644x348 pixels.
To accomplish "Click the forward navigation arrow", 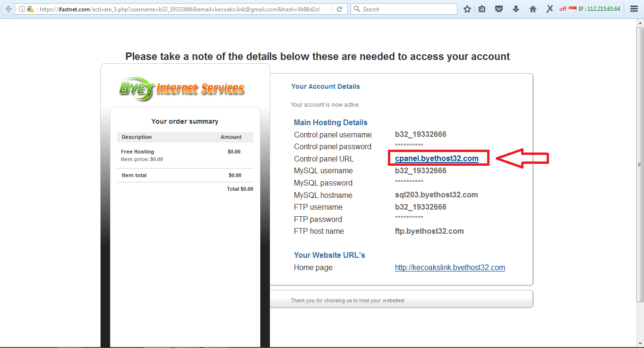I will click(x=18, y=8).
